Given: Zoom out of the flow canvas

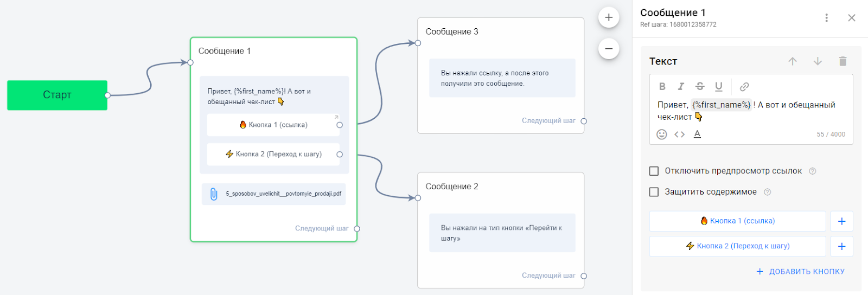Looking at the screenshot, I should tap(609, 49).
